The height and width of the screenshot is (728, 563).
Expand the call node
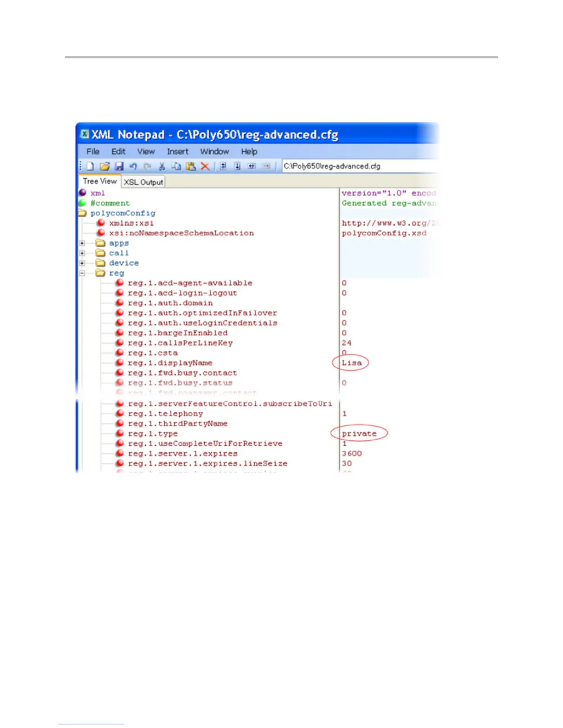[82, 253]
